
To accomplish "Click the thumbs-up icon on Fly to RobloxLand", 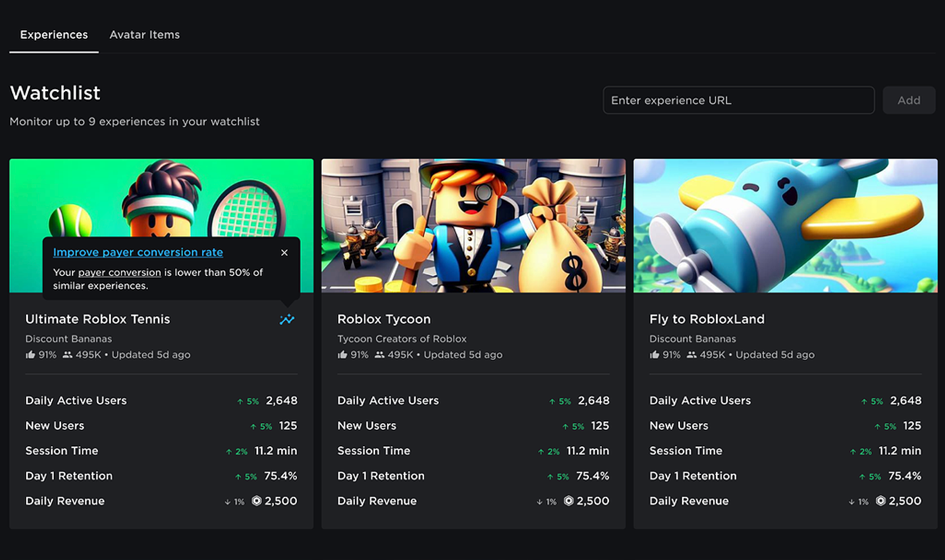I will (x=654, y=354).
